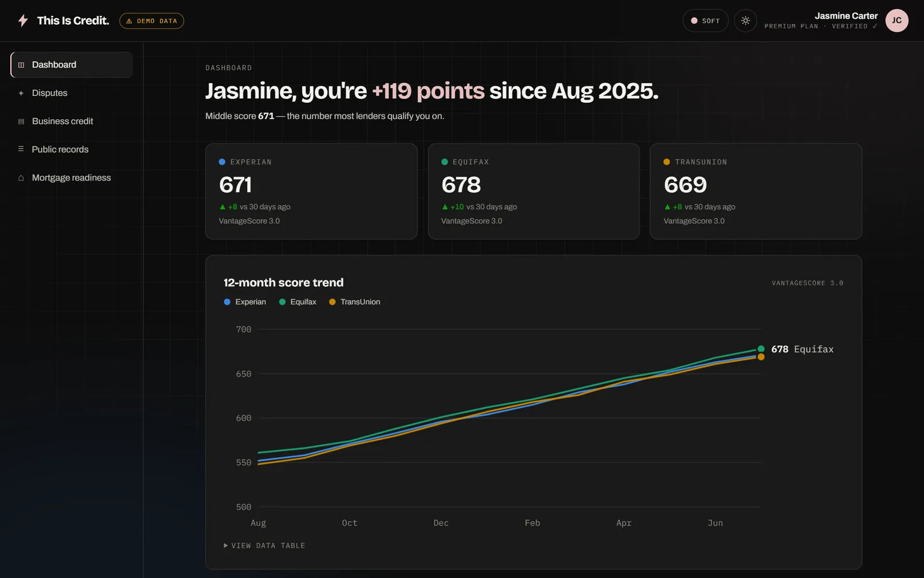Click the Jun x-axis label
This screenshot has height=578, width=924.
point(716,523)
